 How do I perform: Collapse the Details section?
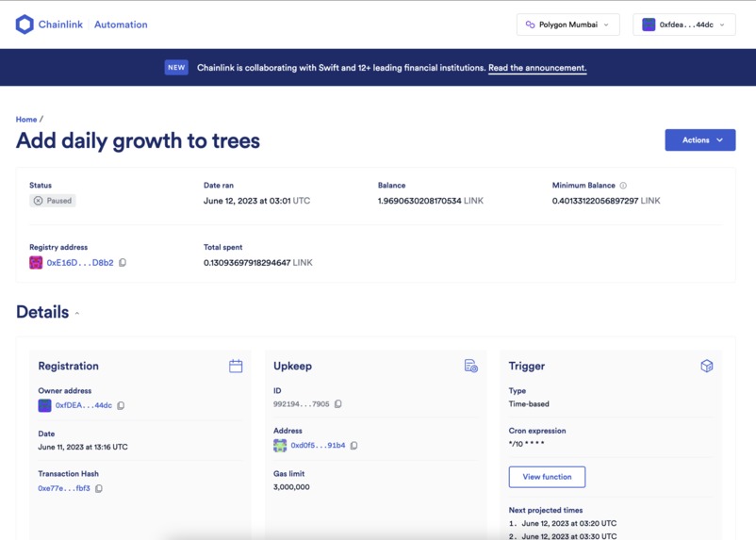[77, 313]
